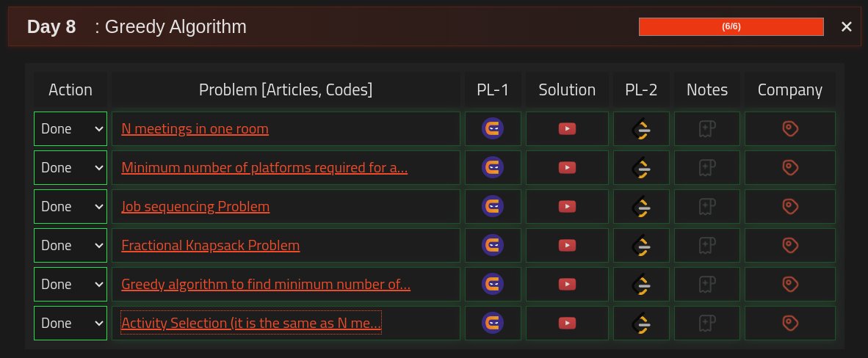Add notes for Job sequencing Problem
The width and height of the screenshot is (868, 358).
[x=707, y=206]
